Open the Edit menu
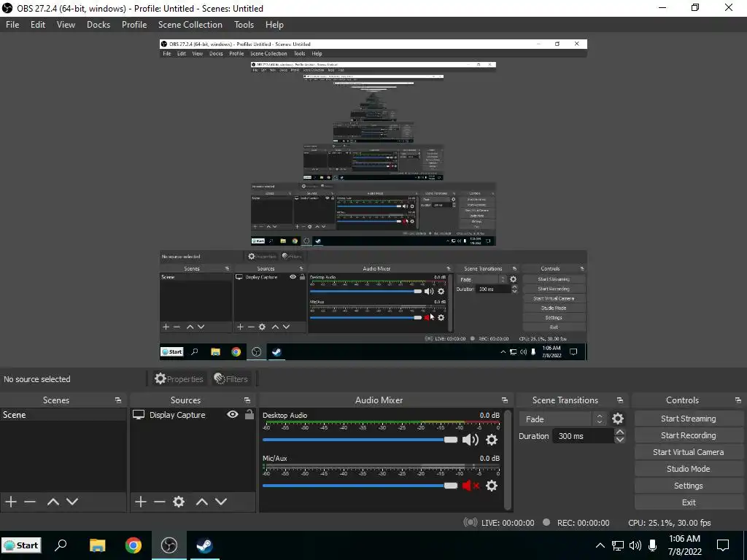 click(38, 25)
